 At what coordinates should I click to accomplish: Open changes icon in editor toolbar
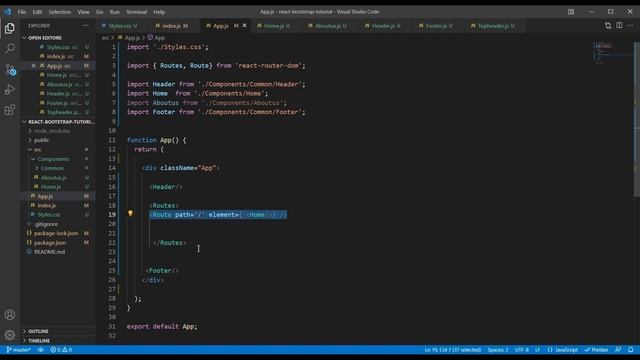[x=608, y=25]
